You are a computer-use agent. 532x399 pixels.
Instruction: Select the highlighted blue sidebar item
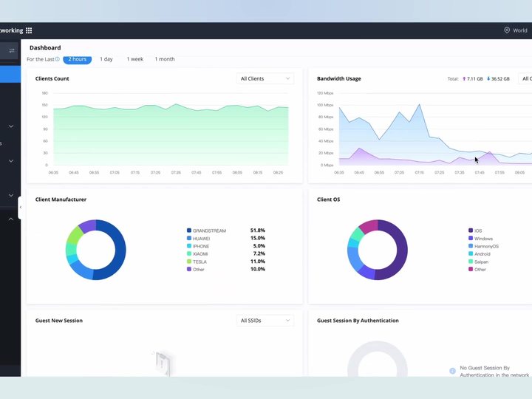click(10, 75)
